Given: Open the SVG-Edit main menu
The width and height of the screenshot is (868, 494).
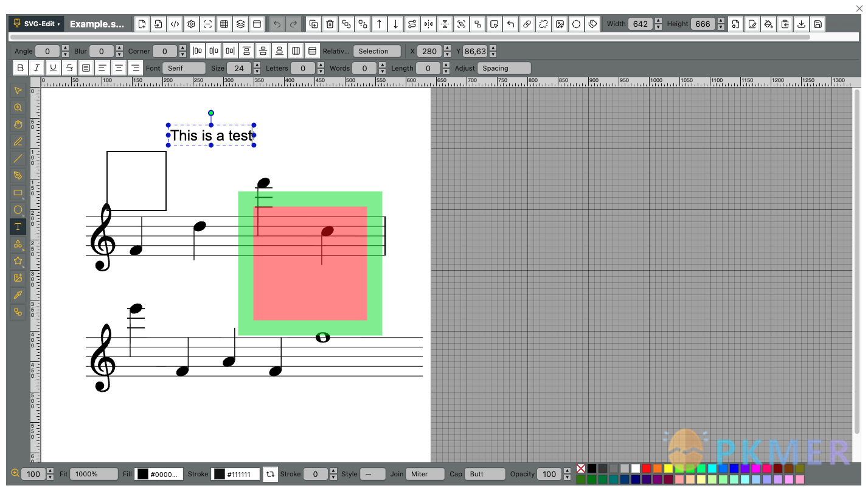Looking at the screenshot, I should pyautogui.click(x=36, y=24).
